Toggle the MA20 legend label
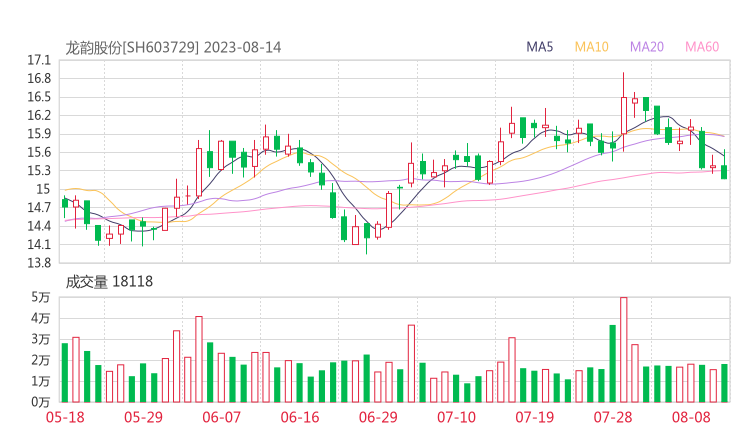The width and height of the screenshot is (740, 440). coord(647,47)
